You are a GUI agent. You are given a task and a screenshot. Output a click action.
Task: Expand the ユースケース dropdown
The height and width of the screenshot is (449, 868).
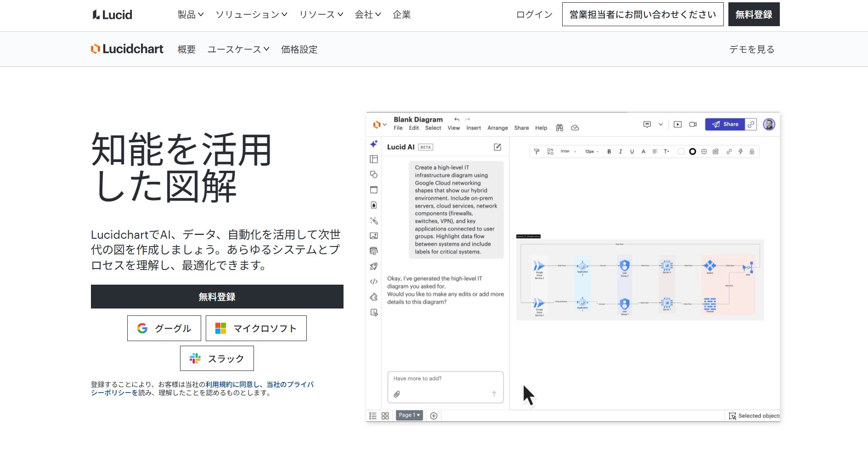pyautogui.click(x=238, y=49)
